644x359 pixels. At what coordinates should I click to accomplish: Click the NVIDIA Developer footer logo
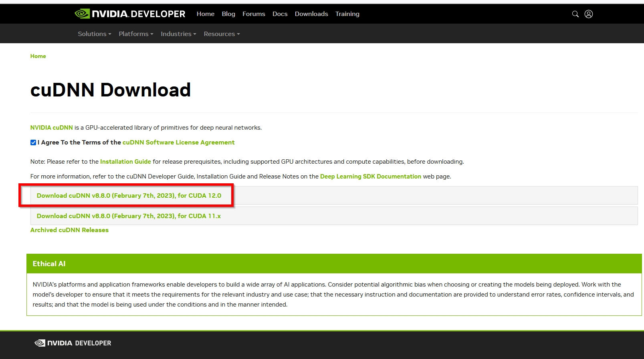[73, 343]
